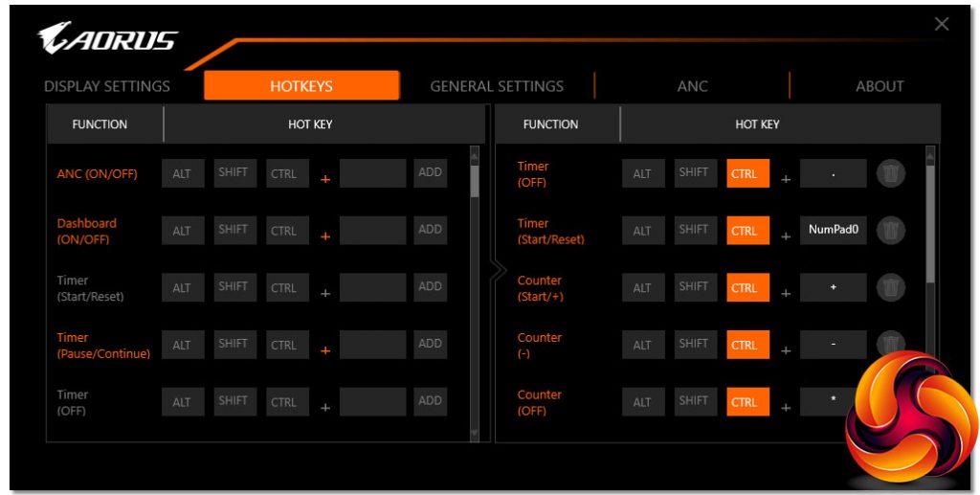This screenshot has height=495, width=980.
Task: Disable active CTRL for right Timer (Start/Reset)
Action: click(x=747, y=230)
